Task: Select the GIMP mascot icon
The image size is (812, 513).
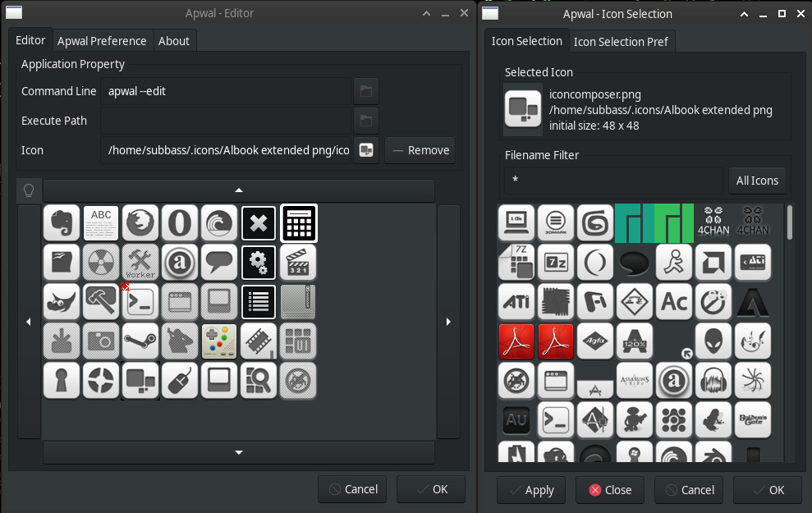Action: pos(62,302)
